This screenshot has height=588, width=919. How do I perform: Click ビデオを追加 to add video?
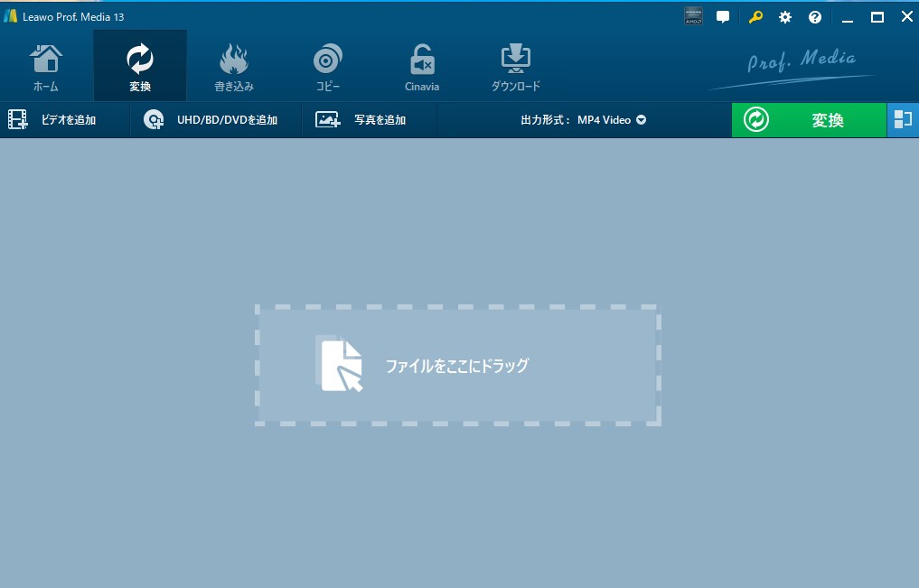point(64,120)
